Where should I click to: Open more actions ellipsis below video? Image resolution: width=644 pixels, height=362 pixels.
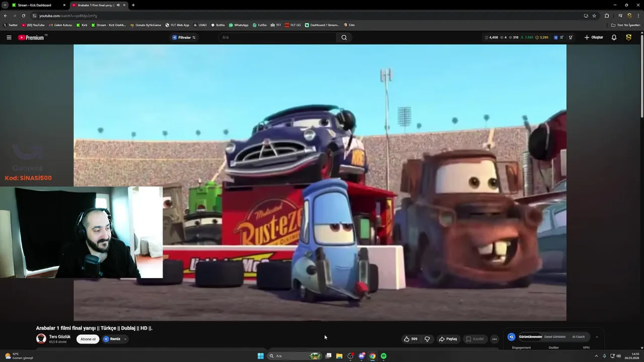pyautogui.click(x=494, y=339)
